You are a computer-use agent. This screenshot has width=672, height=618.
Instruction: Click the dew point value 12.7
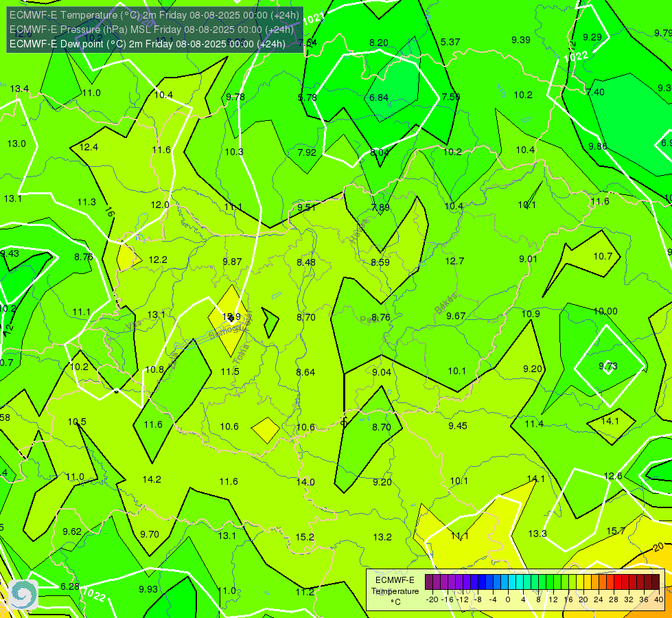[454, 261]
